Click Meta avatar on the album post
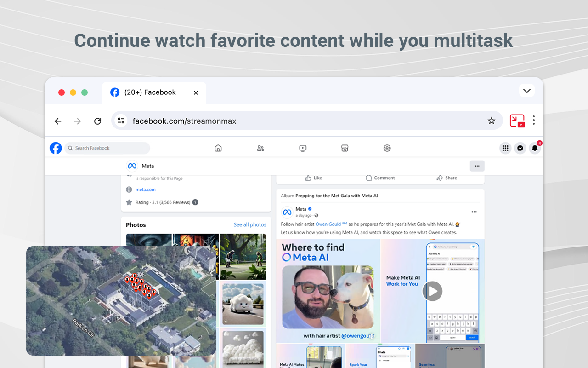This screenshot has width=588, height=368. 287,212
